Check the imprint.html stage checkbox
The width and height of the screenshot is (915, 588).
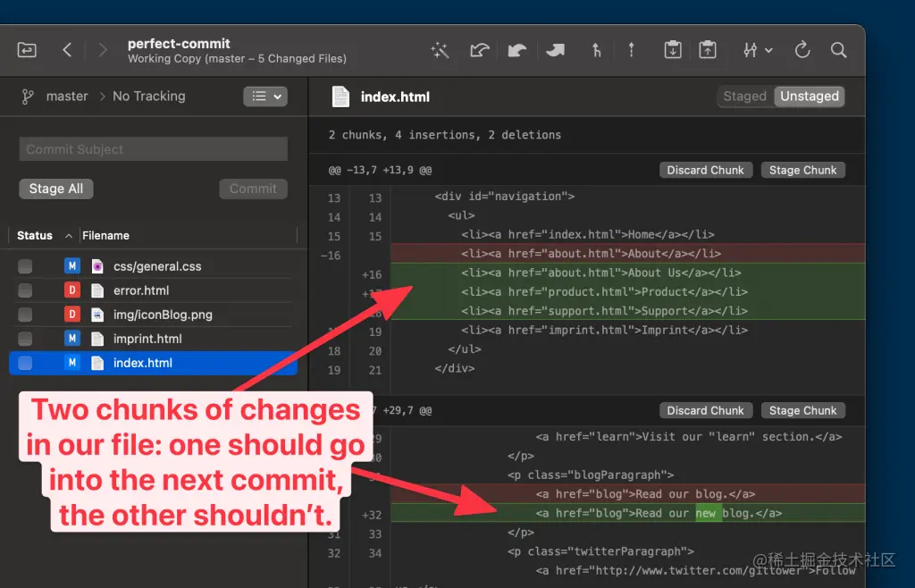(25, 339)
